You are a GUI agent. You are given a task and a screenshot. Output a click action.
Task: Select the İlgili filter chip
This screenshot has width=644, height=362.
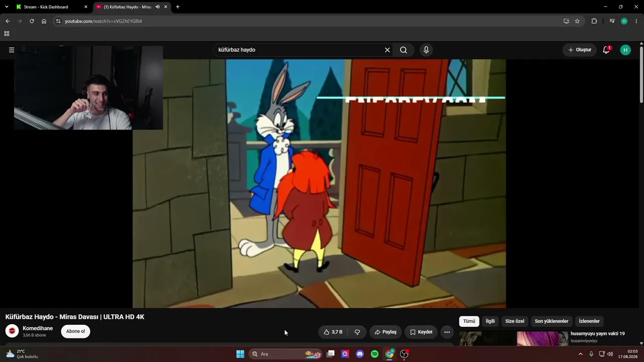click(490, 321)
